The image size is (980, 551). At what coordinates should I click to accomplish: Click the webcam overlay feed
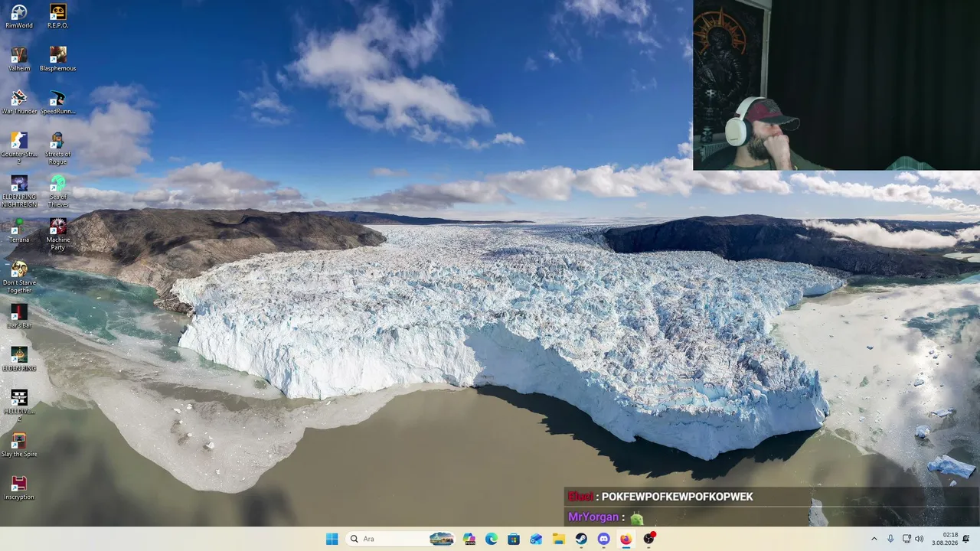pyautogui.click(x=836, y=85)
